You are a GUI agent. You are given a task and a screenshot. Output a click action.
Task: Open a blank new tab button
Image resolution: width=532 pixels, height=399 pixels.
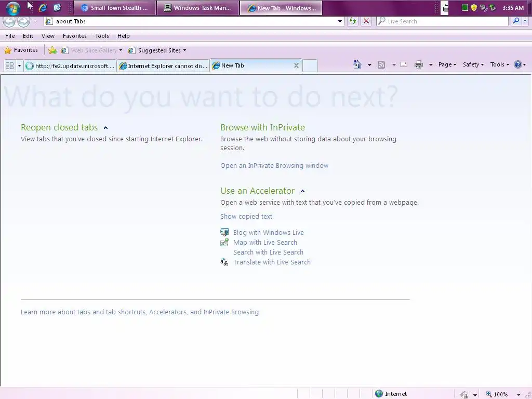click(310, 66)
